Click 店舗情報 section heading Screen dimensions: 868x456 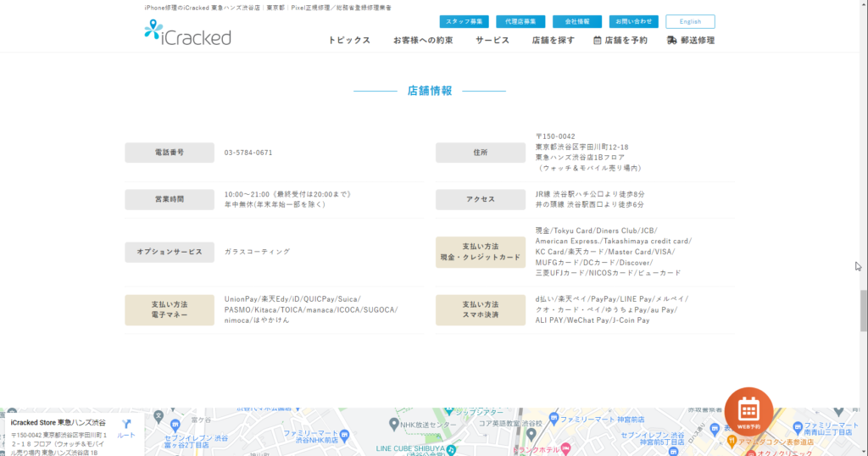(x=430, y=91)
